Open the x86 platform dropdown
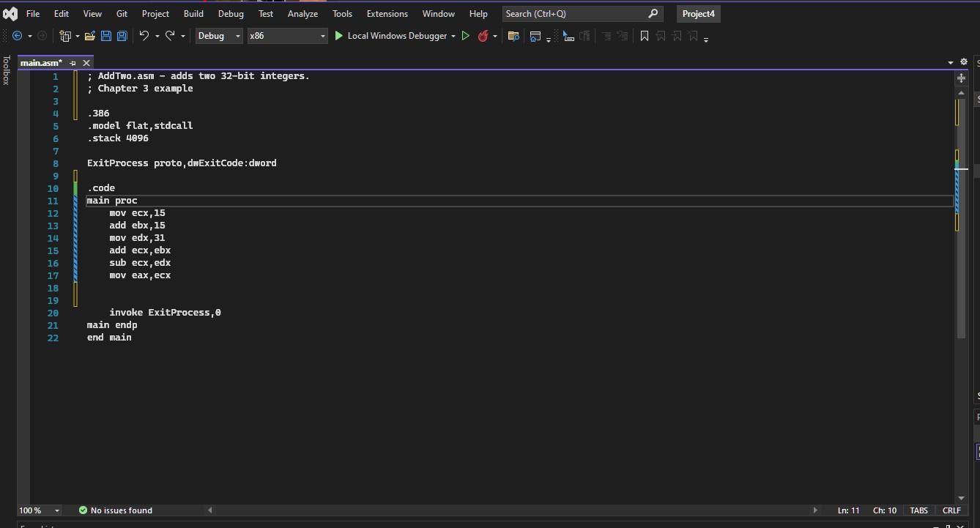 pyautogui.click(x=322, y=35)
